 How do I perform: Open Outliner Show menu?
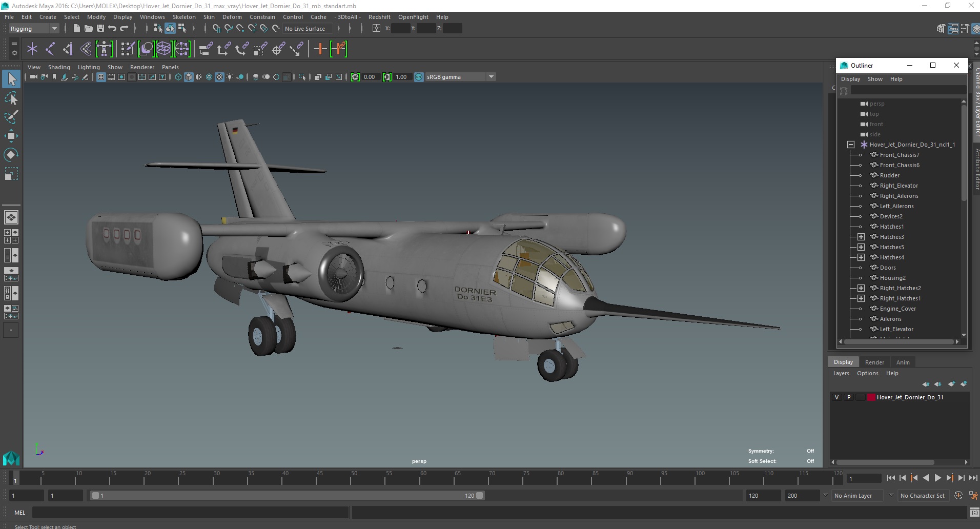tap(875, 79)
